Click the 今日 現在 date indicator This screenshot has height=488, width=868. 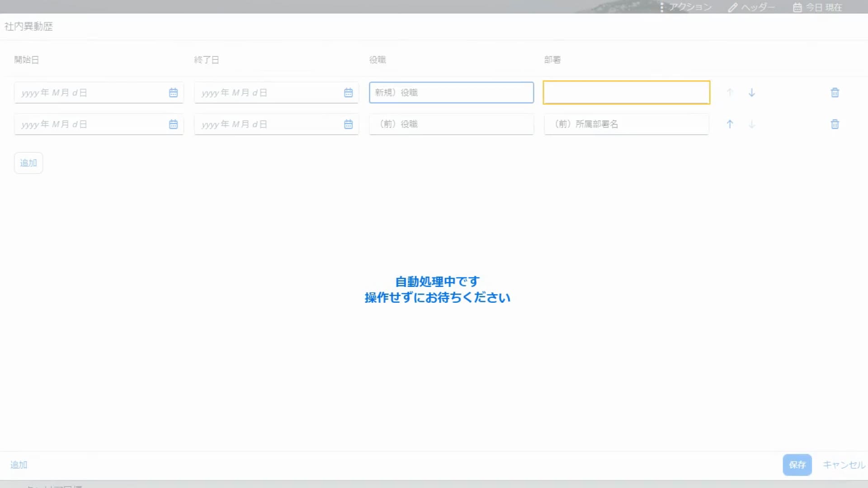818,7
